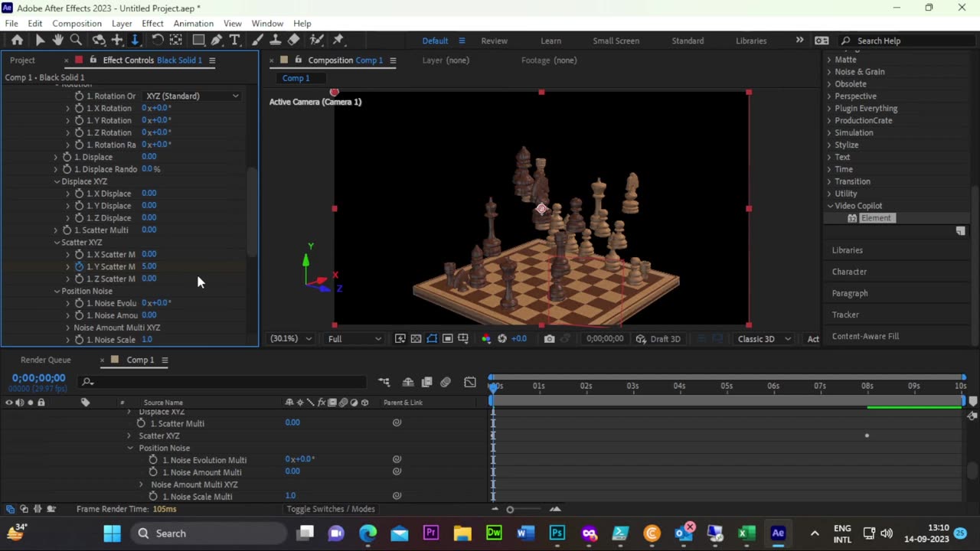Open the Content-Aware Fill panel
The height and width of the screenshot is (551, 980).
point(865,336)
